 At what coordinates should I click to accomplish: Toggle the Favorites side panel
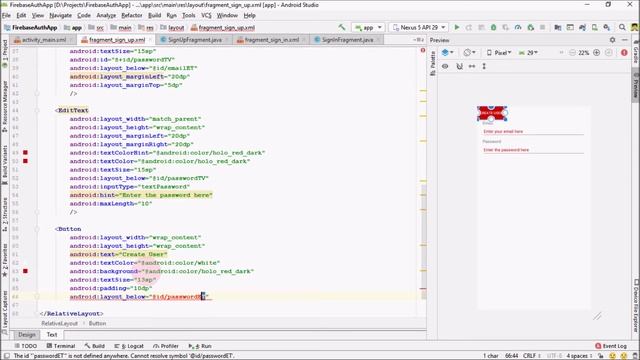click(x=5, y=261)
